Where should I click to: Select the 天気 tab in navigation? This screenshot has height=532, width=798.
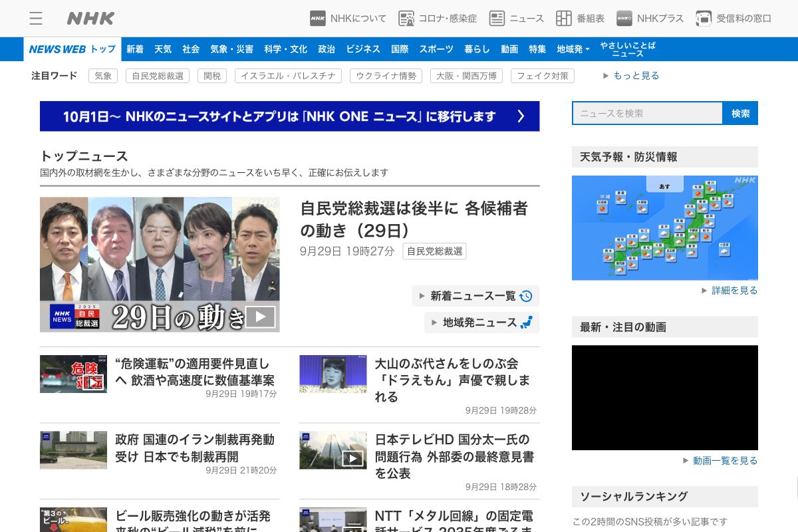[163, 49]
